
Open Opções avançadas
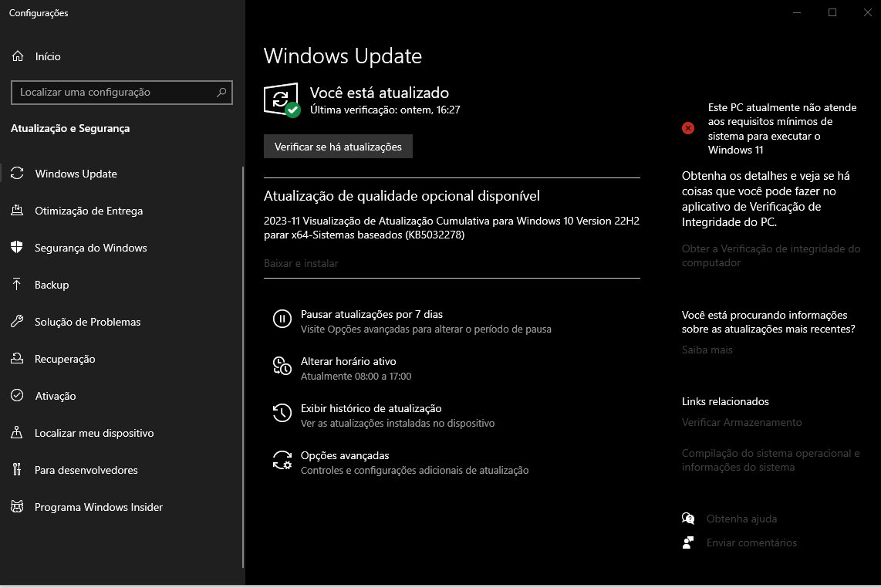pyautogui.click(x=345, y=456)
